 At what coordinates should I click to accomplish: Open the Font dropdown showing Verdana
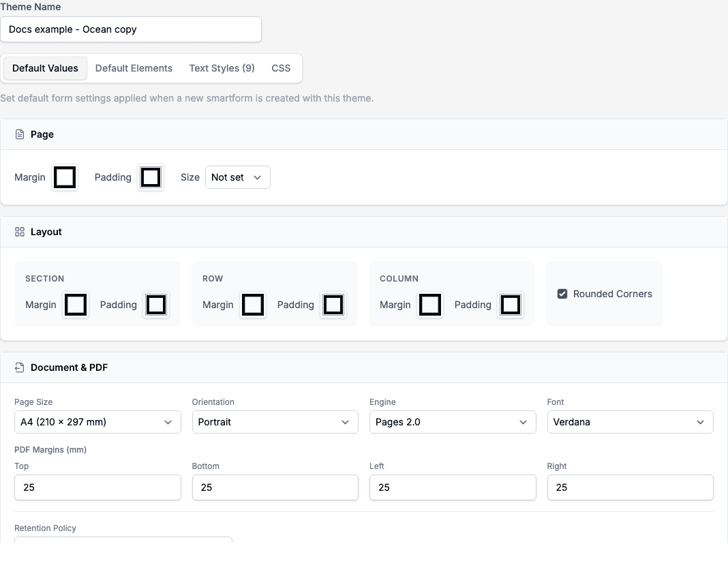coord(630,422)
